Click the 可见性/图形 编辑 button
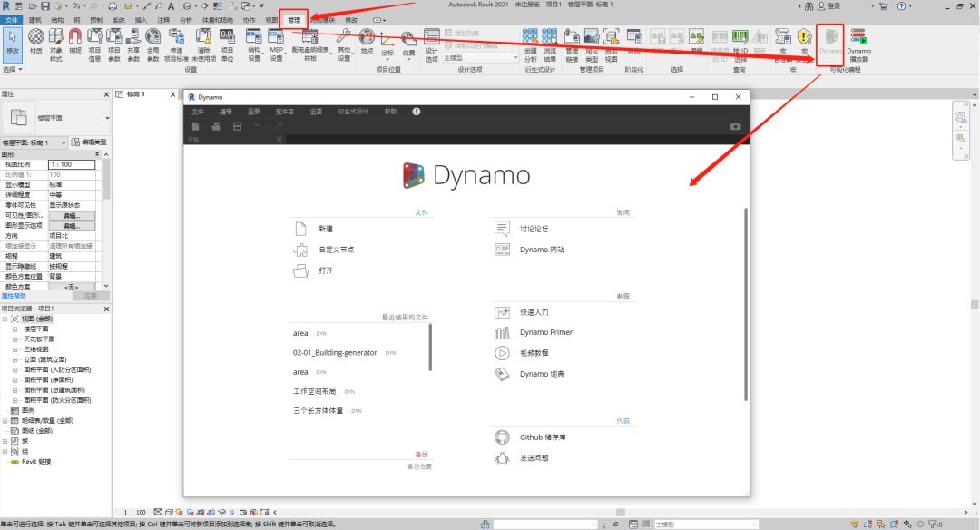This screenshot has width=980, height=530. tap(72, 216)
